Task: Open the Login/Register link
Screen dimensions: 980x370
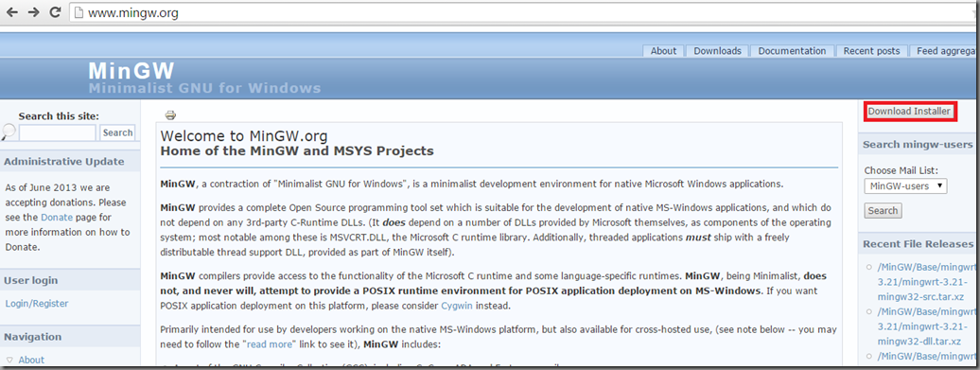Action: click(37, 304)
